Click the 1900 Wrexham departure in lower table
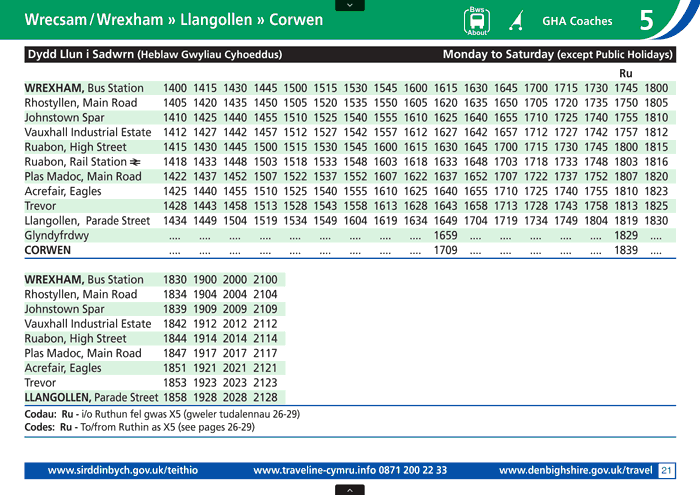 point(204,279)
